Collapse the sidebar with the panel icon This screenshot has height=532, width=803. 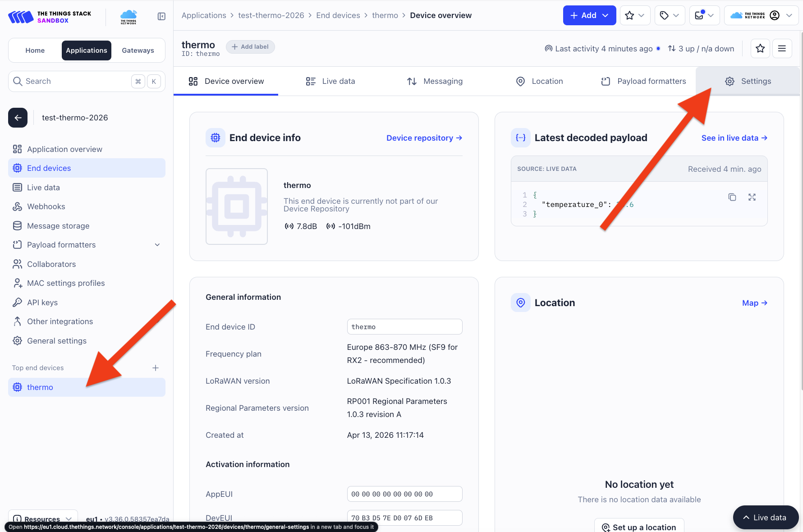(x=161, y=17)
